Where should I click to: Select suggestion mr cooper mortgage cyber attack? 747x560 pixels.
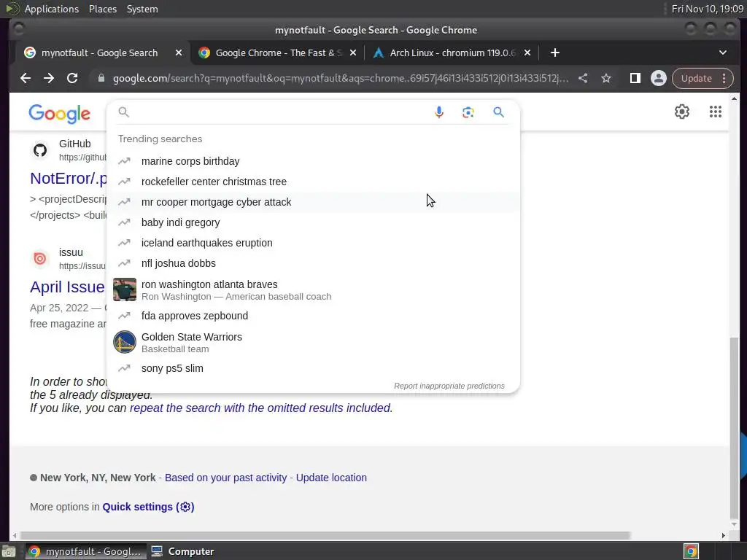(x=314, y=203)
